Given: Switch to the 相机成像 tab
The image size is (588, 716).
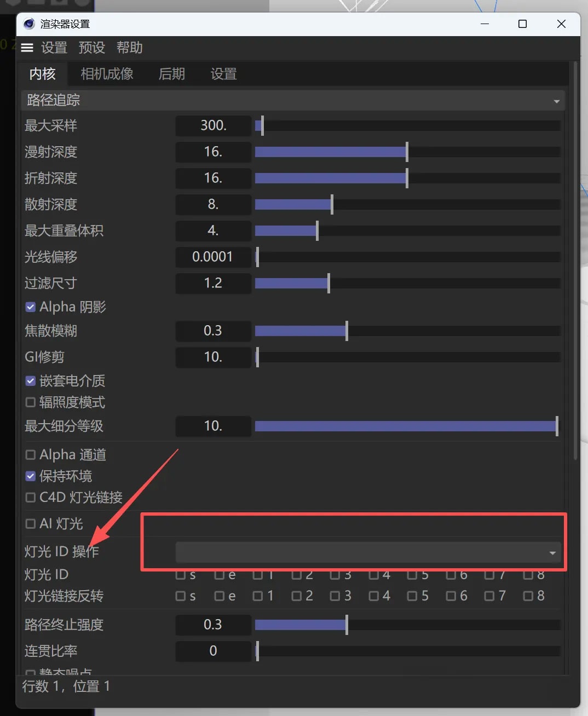Looking at the screenshot, I should coord(107,74).
